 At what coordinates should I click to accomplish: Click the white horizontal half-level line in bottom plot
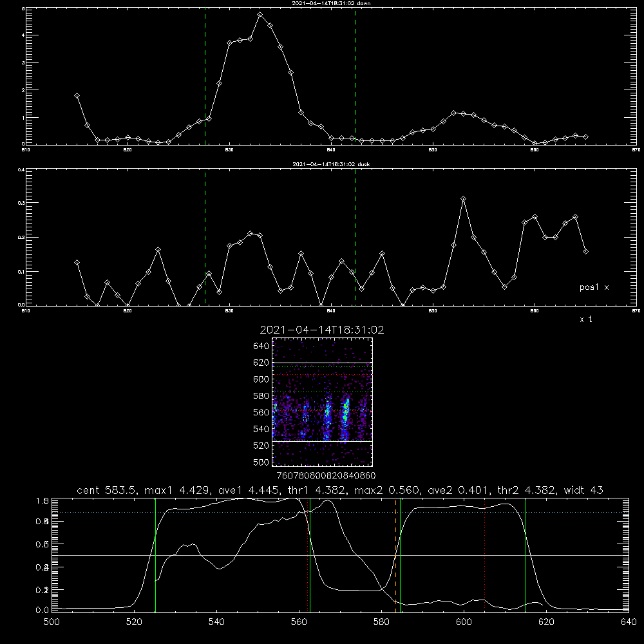pyautogui.click(x=340, y=555)
